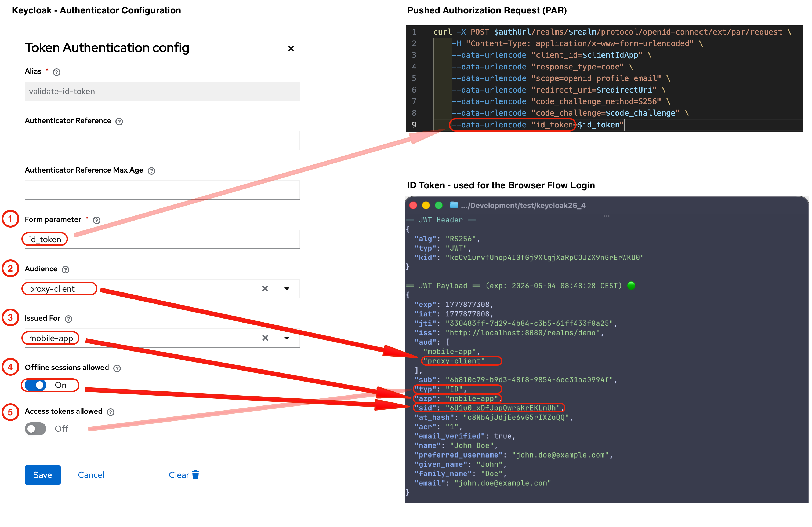Click the "email_verified": true entry
812x527 pixels.
click(x=465, y=436)
